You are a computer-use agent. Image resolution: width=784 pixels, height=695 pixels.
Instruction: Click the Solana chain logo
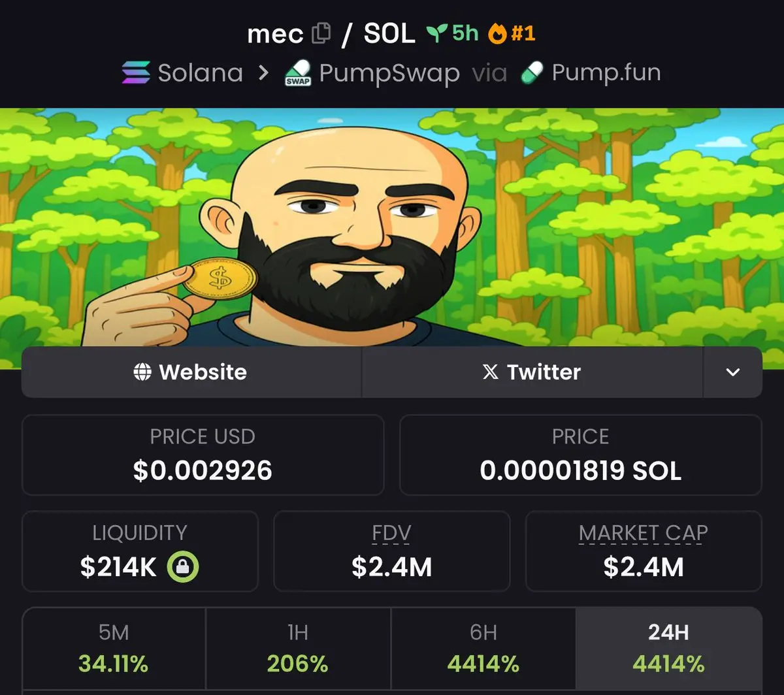pos(136,73)
